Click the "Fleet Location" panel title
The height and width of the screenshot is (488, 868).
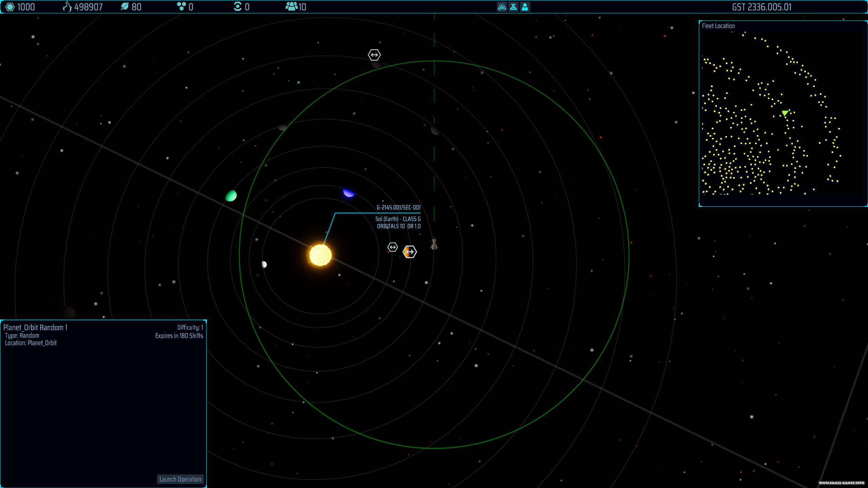718,26
